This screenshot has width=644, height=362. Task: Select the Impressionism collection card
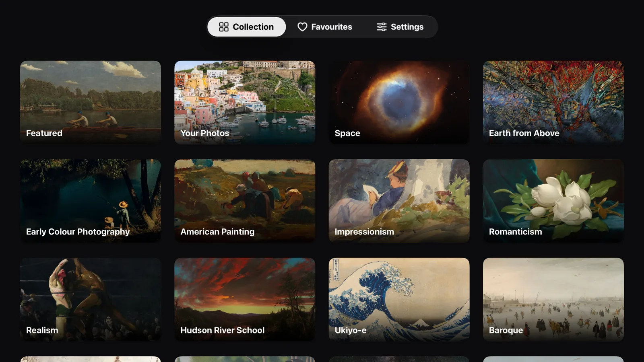pos(399,201)
